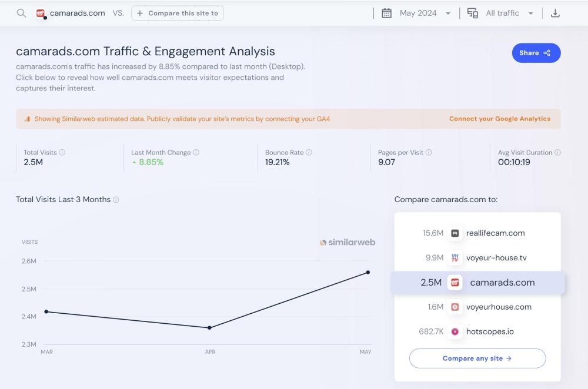
Task: Click the APR data point on chart
Action: pos(210,328)
